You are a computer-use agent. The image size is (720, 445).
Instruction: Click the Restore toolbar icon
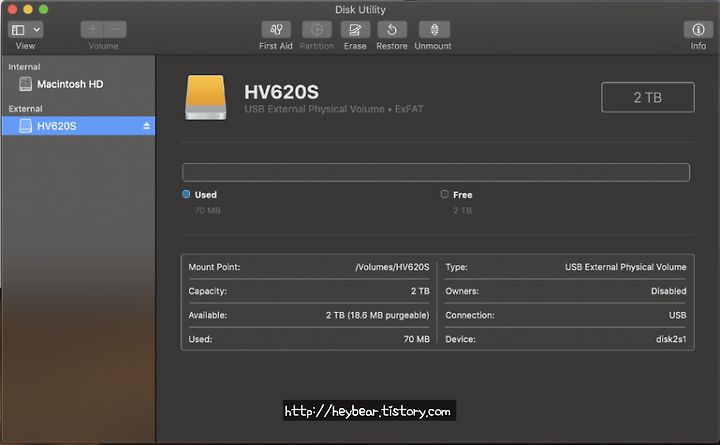(x=392, y=30)
